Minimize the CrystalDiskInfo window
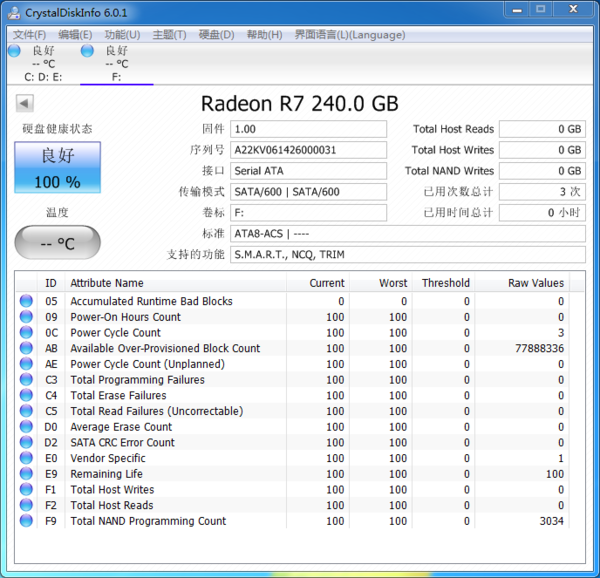This screenshot has width=600, height=578. tap(517, 9)
